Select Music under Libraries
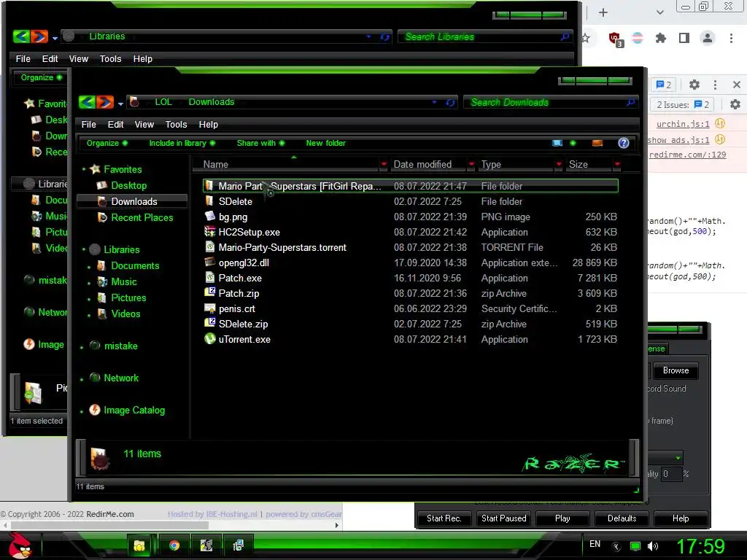This screenshot has width=747, height=560. click(124, 282)
